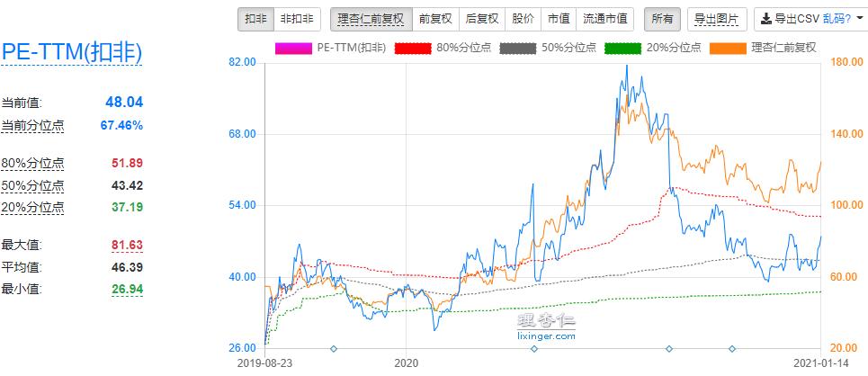Click orange 理杏仁前复权 legend swatch
Screen dimensions: 868x376
click(729, 49)
